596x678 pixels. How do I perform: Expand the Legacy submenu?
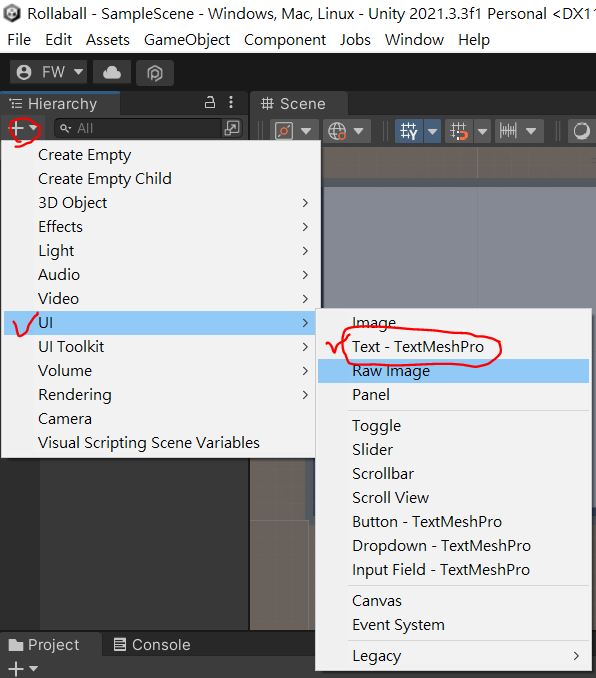coord(453,656)
